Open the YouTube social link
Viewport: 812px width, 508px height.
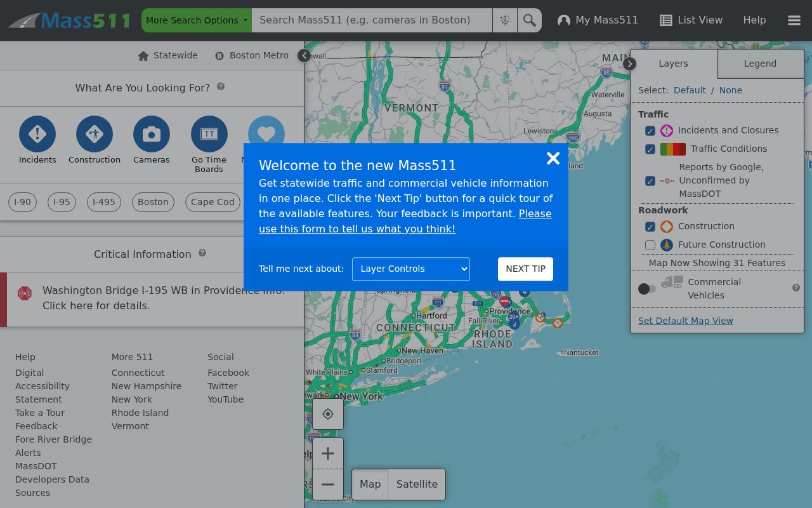point(225,399)
